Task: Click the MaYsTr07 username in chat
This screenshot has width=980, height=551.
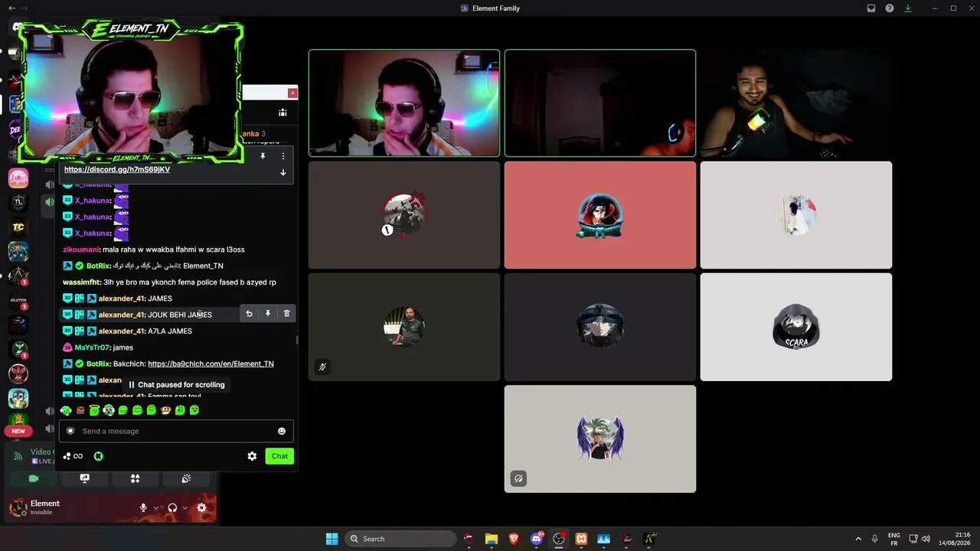Action: coord(93,347)
